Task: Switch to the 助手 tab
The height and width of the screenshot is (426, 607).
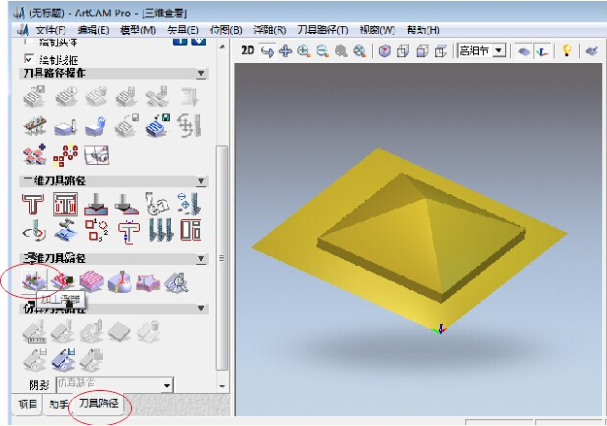Action: 58,404
